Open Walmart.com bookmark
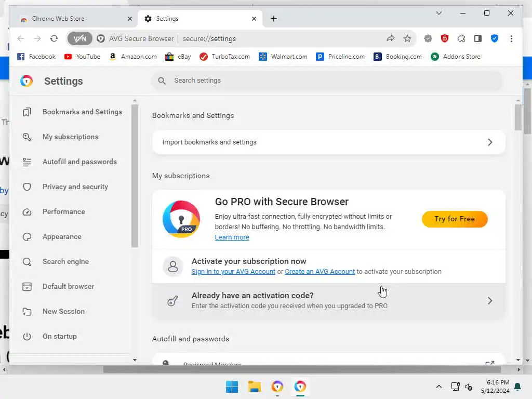Viewport: 532px width, 399px height. [283, 57]
